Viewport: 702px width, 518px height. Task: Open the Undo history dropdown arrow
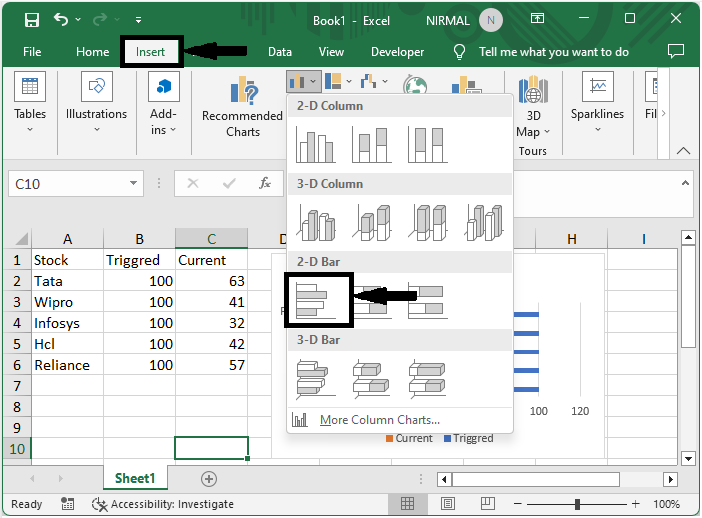tap(78, 20)
